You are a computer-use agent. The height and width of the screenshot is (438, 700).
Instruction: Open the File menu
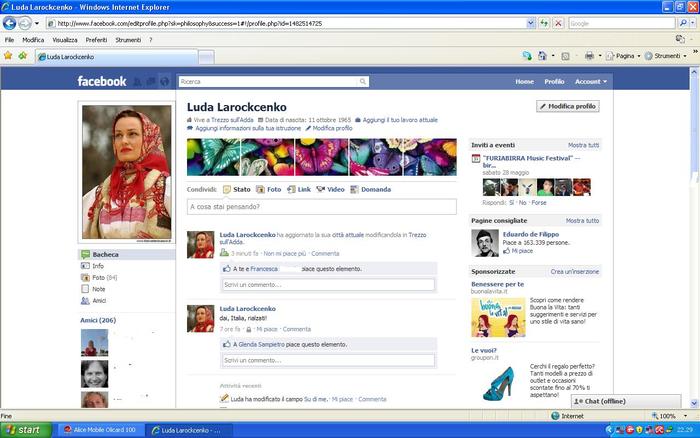pos(9,40)
